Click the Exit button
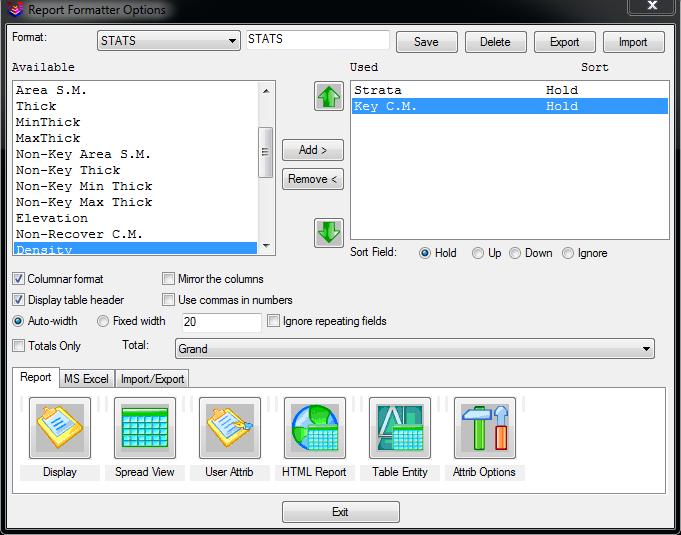 340,512
